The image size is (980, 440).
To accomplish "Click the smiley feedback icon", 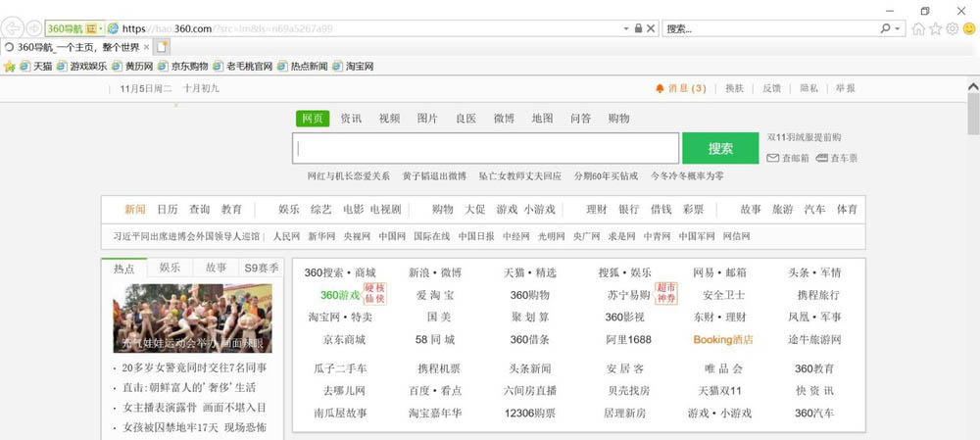I will tap(969, 28).
